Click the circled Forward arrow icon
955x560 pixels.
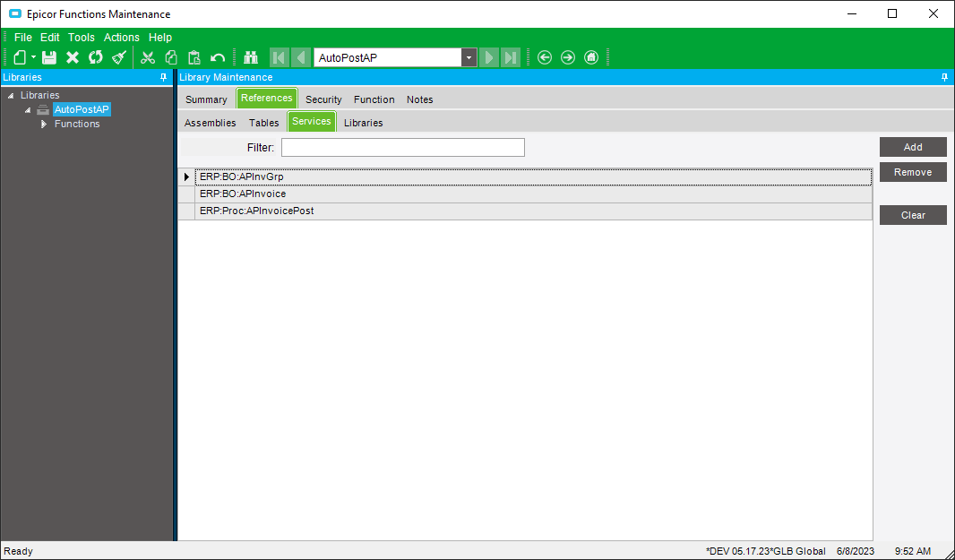pyautogui.click(x=568, y=57)
